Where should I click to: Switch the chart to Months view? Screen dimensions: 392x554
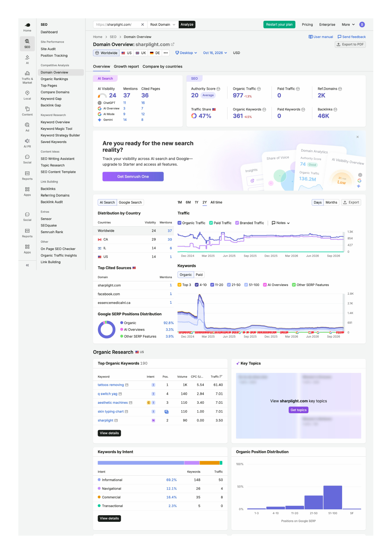click(331, 203)
